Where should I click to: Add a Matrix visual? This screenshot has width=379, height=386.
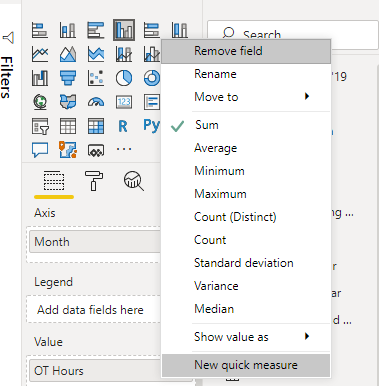(96, 126)
